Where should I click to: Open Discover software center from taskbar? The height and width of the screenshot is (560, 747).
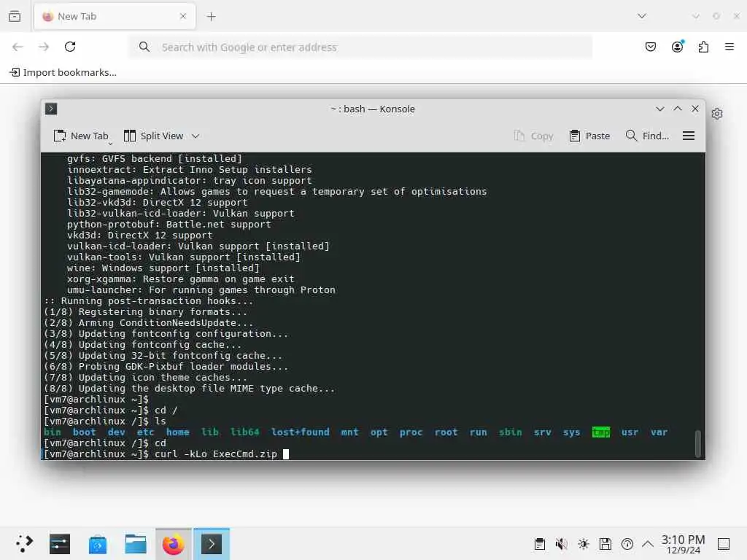(98, 544)
